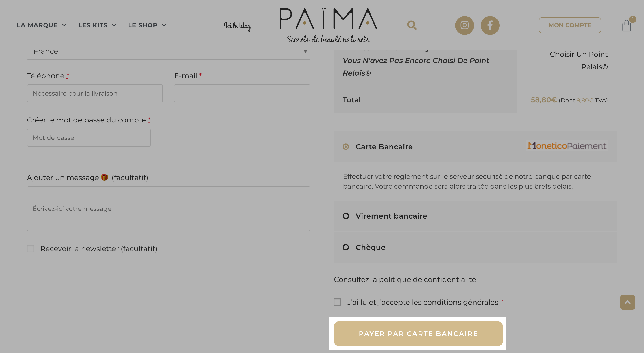Click the PAÏMA logo

328,25
